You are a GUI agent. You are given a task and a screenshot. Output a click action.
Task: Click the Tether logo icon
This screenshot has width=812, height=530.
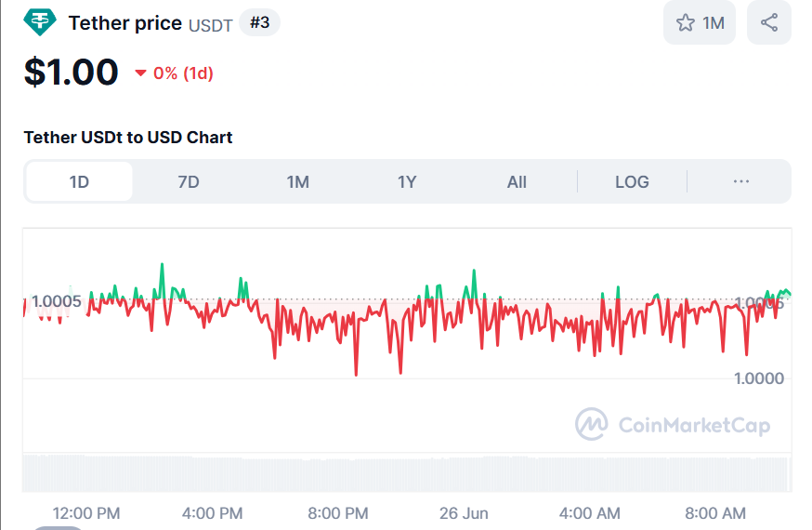click(40, 22)
